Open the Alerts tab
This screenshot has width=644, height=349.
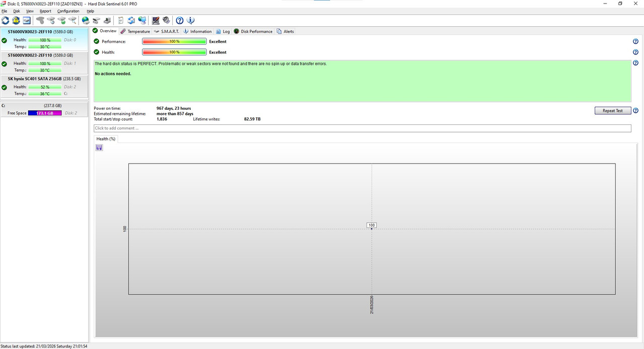click(285, 31)
